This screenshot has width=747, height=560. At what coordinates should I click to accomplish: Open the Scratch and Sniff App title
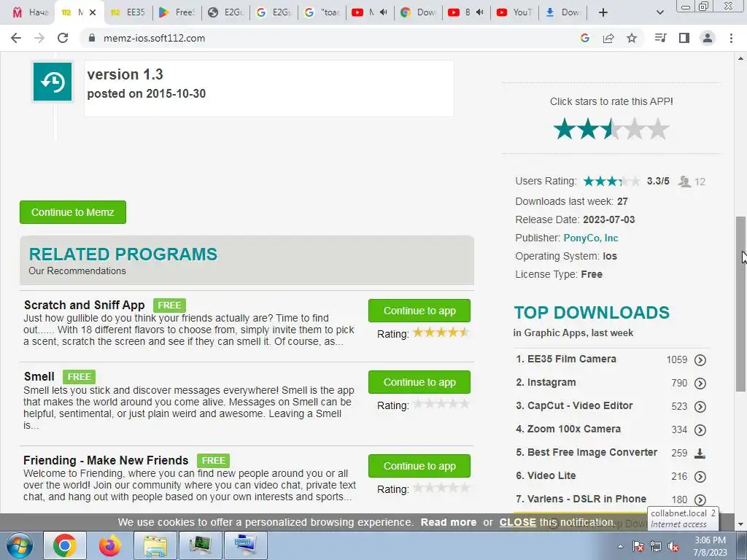85,306
